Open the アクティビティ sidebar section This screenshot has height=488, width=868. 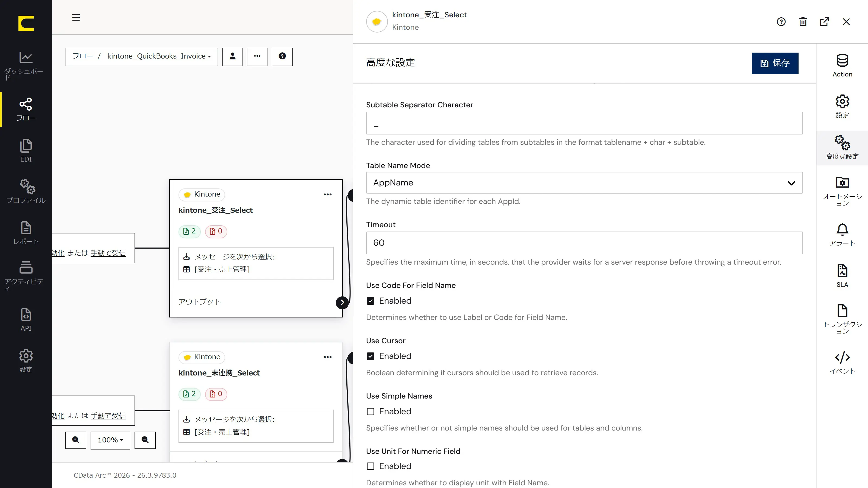(26, 276)
